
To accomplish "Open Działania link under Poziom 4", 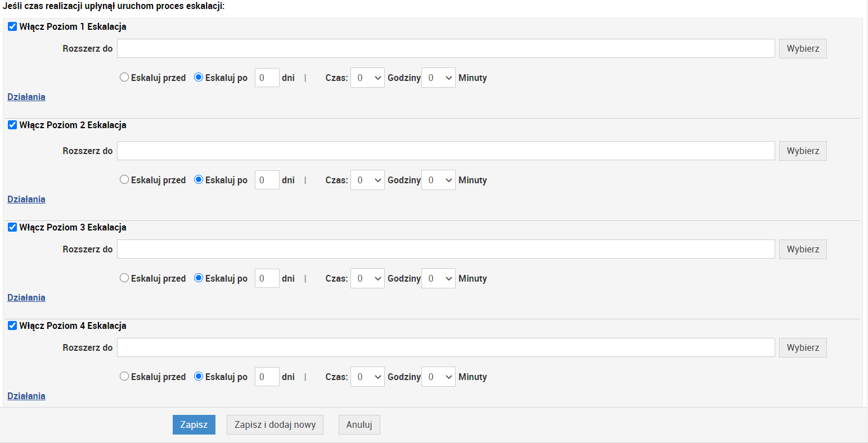I will point(26,396).
